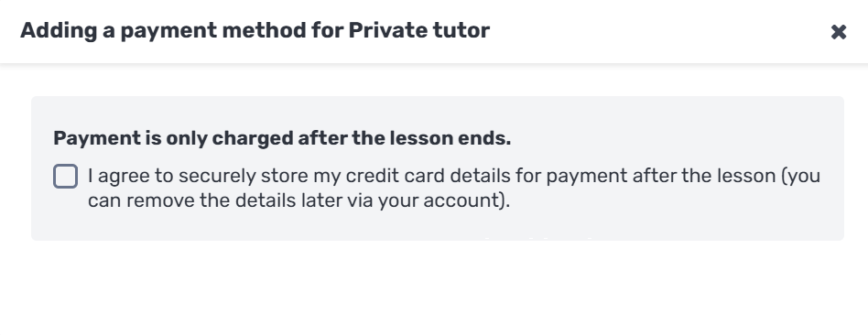Close the payment method dialog
The height and width of the screenshot is (335, 868).
pos(839,32)
